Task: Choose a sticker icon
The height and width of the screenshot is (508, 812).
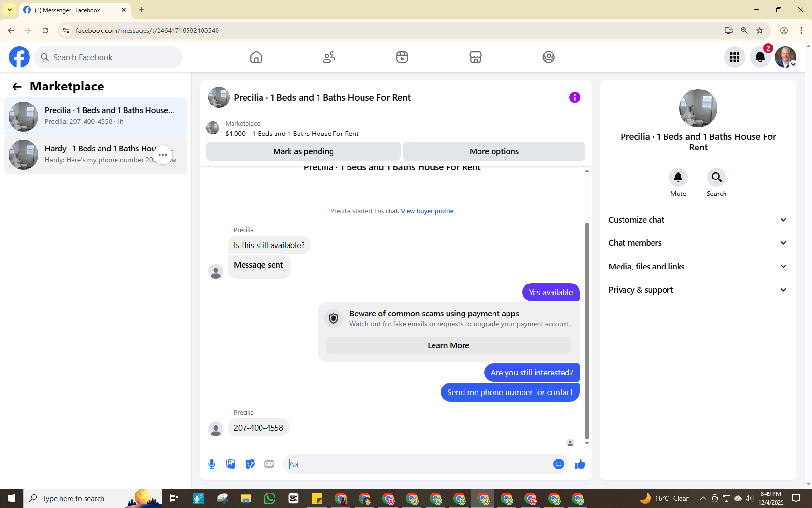Action: coord(250,464)
